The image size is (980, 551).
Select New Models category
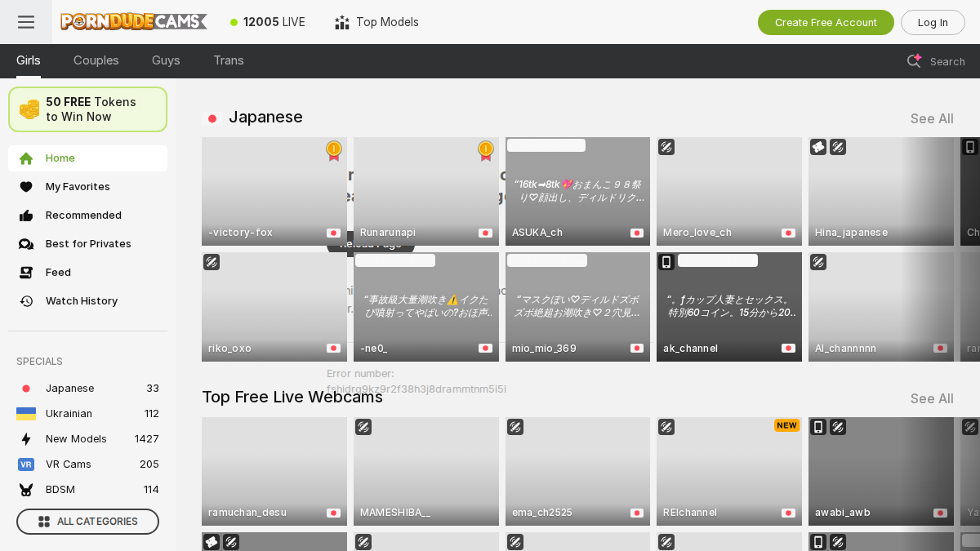[87, 439]
